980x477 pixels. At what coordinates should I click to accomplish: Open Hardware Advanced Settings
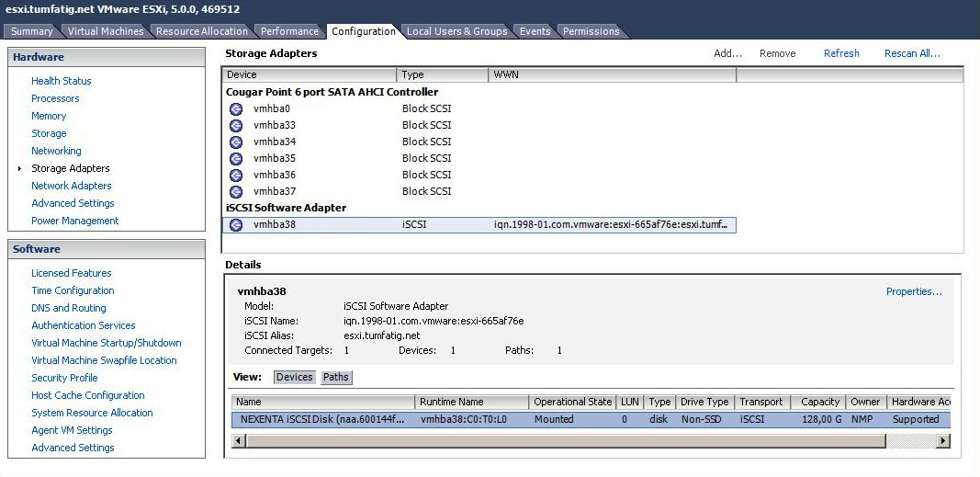(x=73, y=203)
